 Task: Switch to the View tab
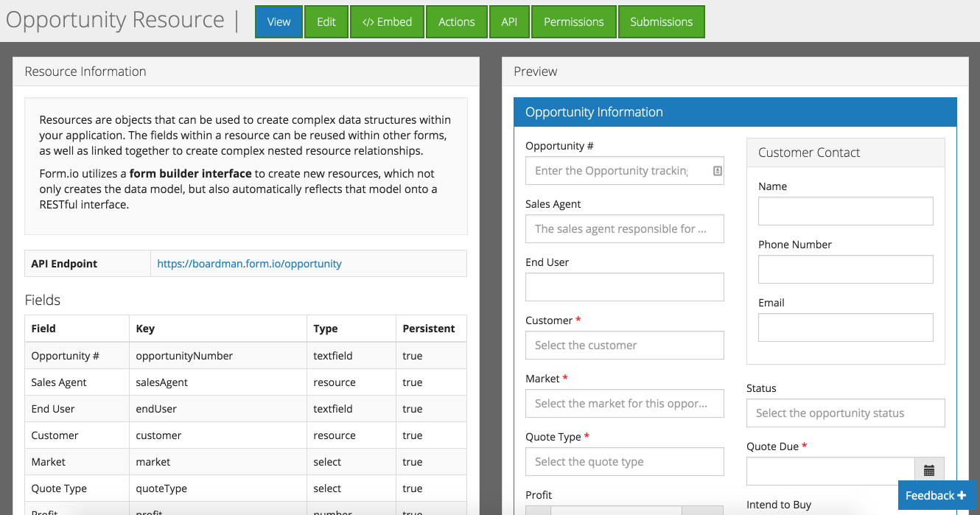279,22
